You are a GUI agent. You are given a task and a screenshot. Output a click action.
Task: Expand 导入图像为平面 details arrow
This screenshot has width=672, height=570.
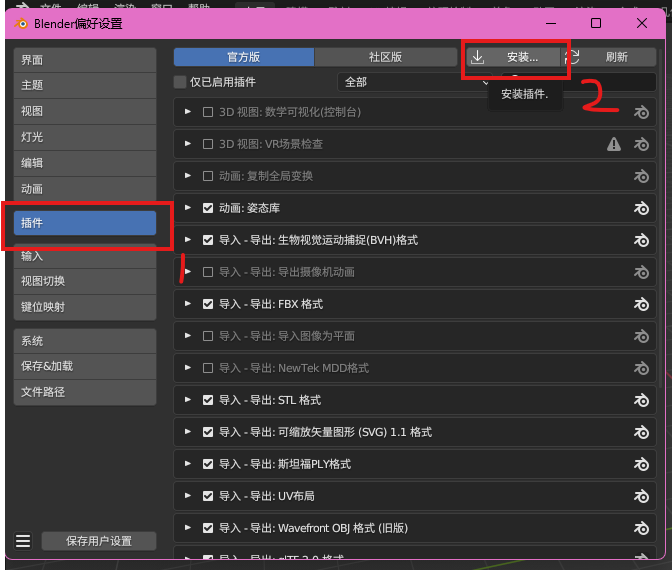(x=188, y=336)
